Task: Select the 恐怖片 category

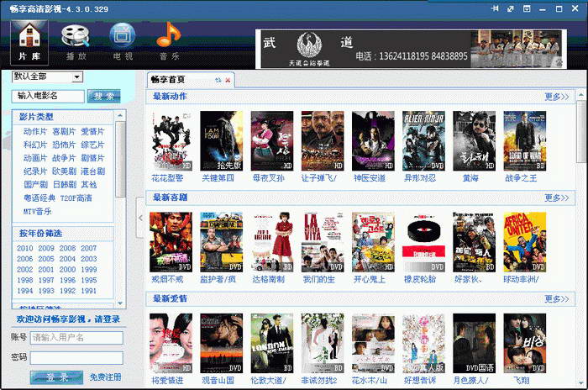Action: [x=64, y=145]
